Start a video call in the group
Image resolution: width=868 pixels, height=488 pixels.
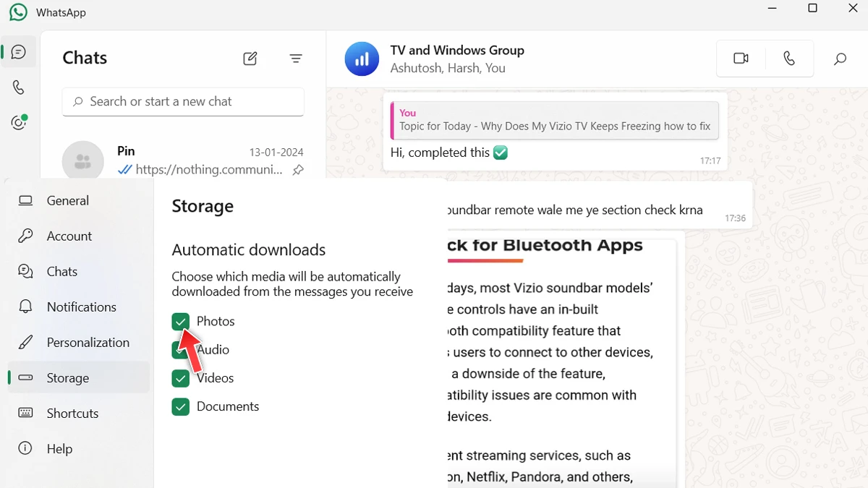(x=741, y=59)
